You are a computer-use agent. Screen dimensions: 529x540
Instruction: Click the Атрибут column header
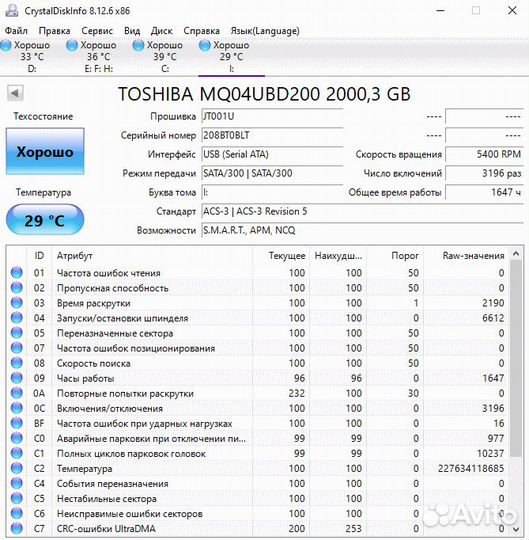pos(152,256)
